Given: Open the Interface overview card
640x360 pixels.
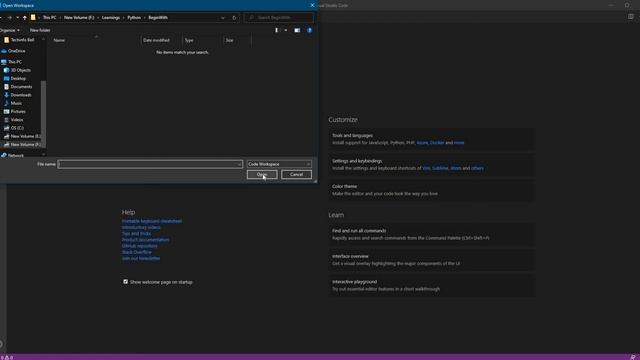Looking at the screenshot, I should [x=431, y=260].
